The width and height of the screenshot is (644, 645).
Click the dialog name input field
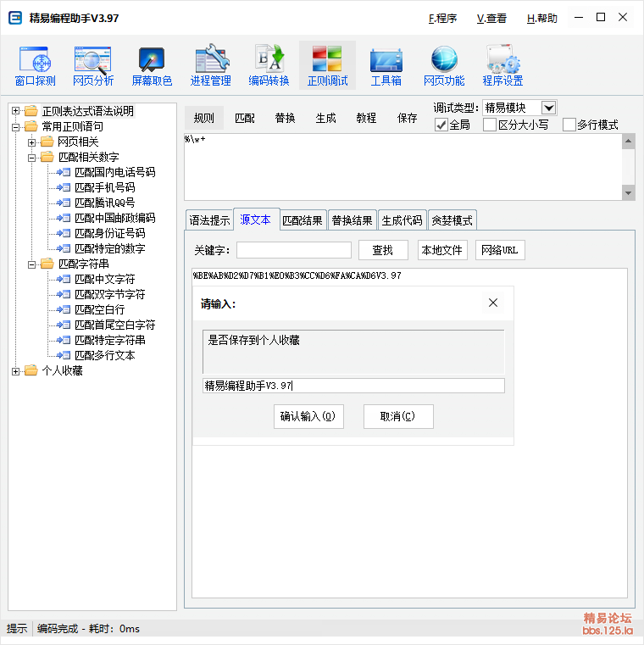tap(353, 386)
